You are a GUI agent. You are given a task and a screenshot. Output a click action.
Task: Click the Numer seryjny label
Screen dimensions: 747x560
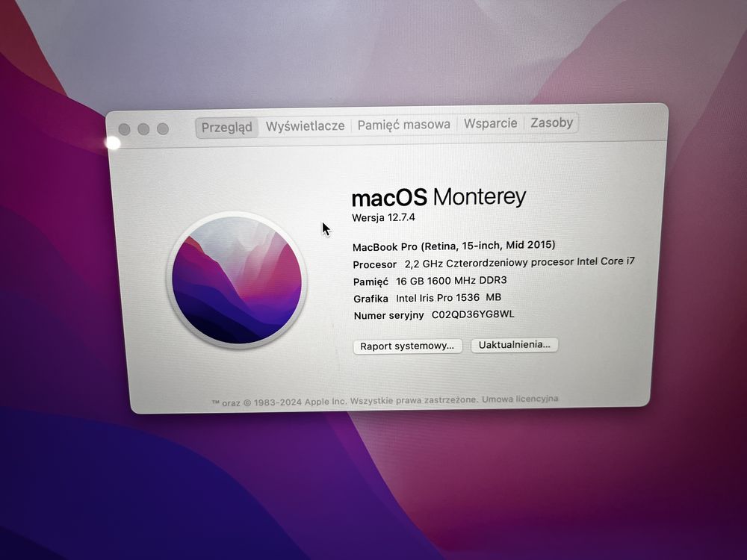pos(388,315)
